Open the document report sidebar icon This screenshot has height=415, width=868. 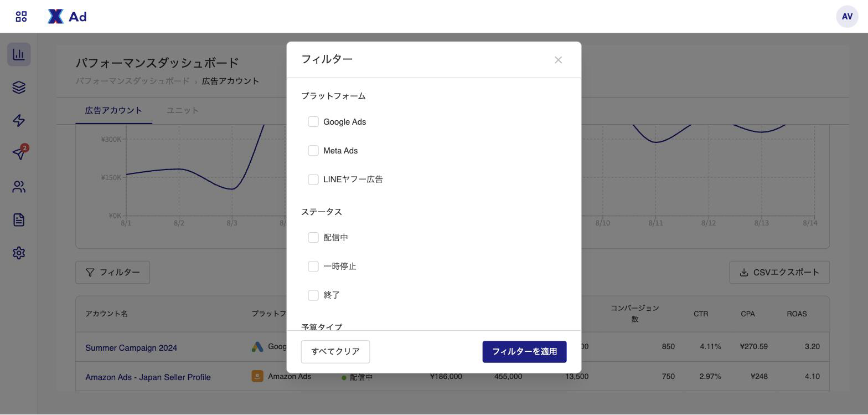pyautogui.click(x=19, y=220)
